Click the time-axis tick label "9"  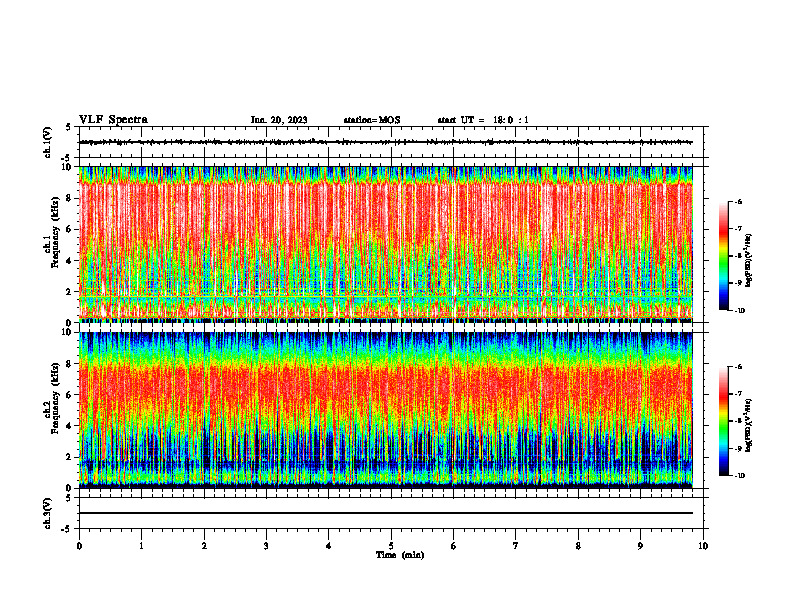[x=640, y=546]
